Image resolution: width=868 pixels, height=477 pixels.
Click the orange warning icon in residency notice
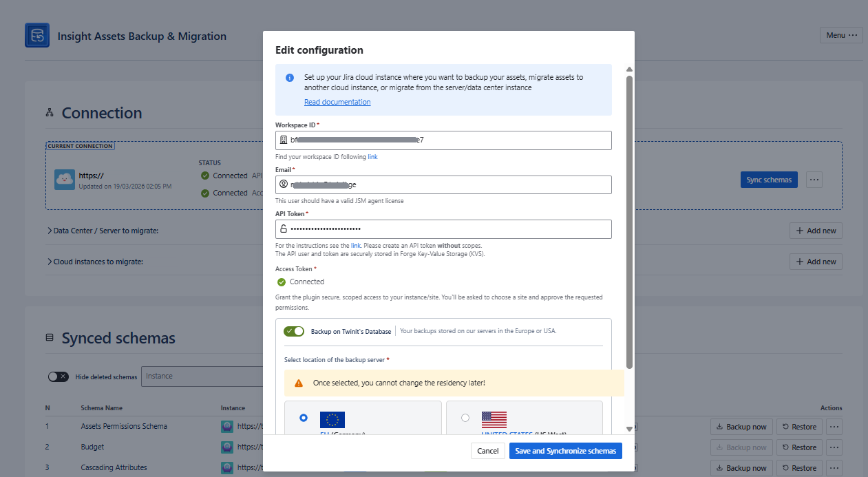299,383
